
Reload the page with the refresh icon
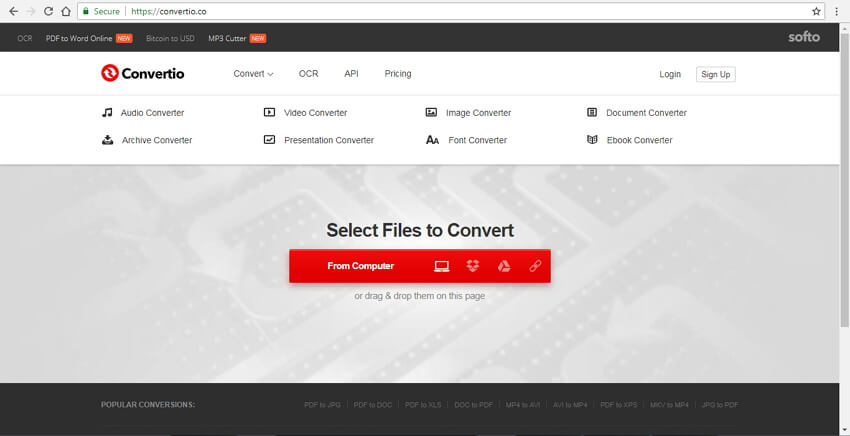coord(48,11)
